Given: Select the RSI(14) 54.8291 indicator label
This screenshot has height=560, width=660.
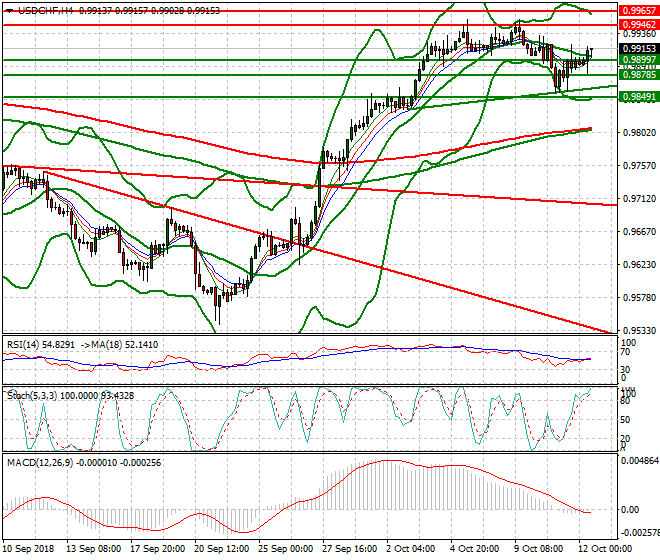Looking at the screenshot, I should pyautogui.click(x=40, y=345).
